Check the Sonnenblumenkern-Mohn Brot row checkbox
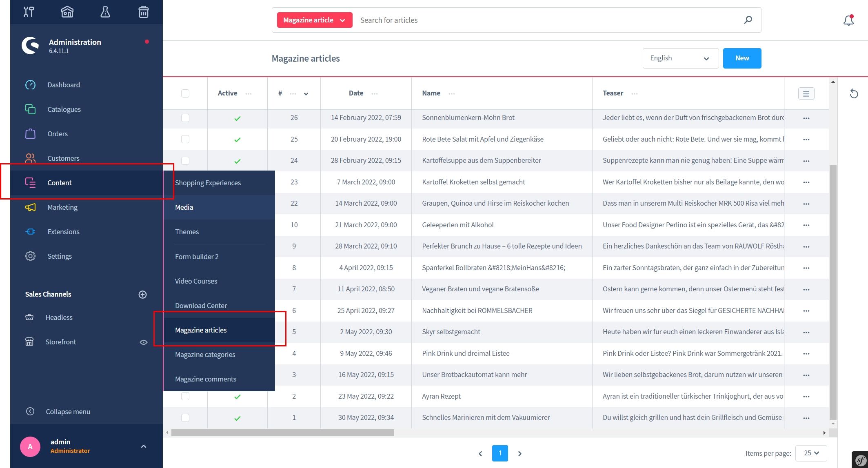 coord(185,118)
